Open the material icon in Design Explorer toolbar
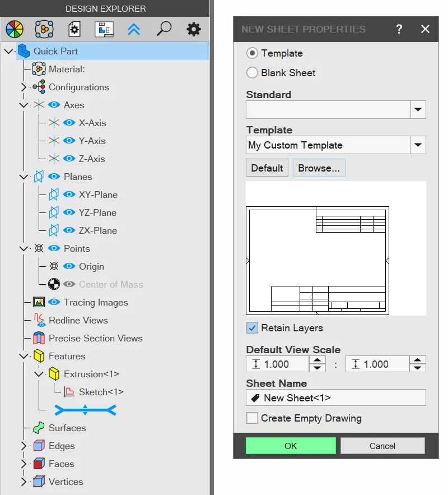 pyautogui.click(x=44, y=29)
